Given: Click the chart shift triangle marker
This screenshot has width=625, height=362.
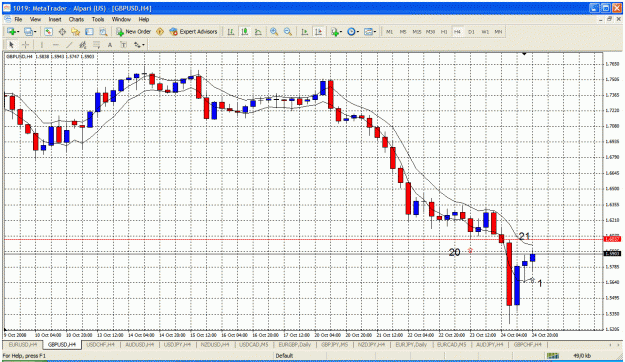Looking at the screenshot, I should click(525, 54).
